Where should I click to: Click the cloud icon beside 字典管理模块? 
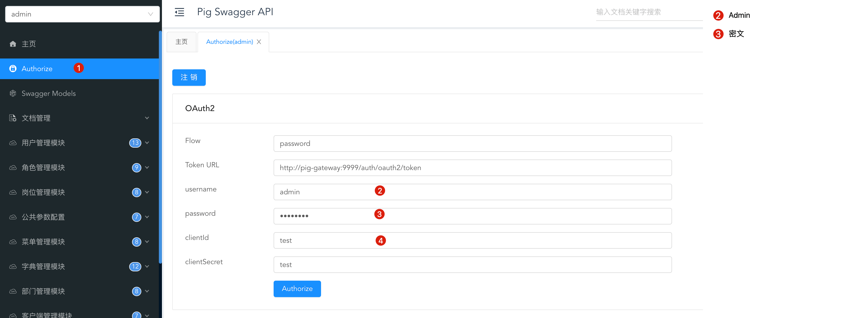coord(13,266)
